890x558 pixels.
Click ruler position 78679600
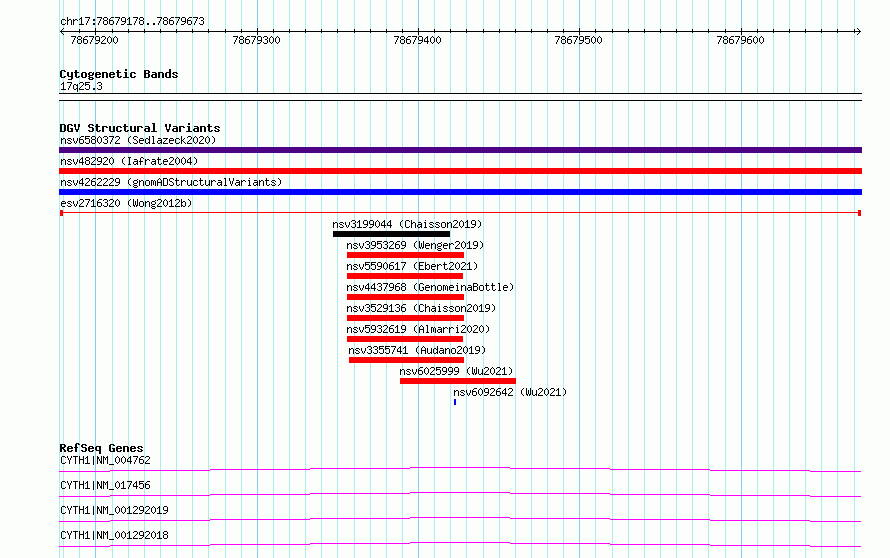[x=740, y=40]
